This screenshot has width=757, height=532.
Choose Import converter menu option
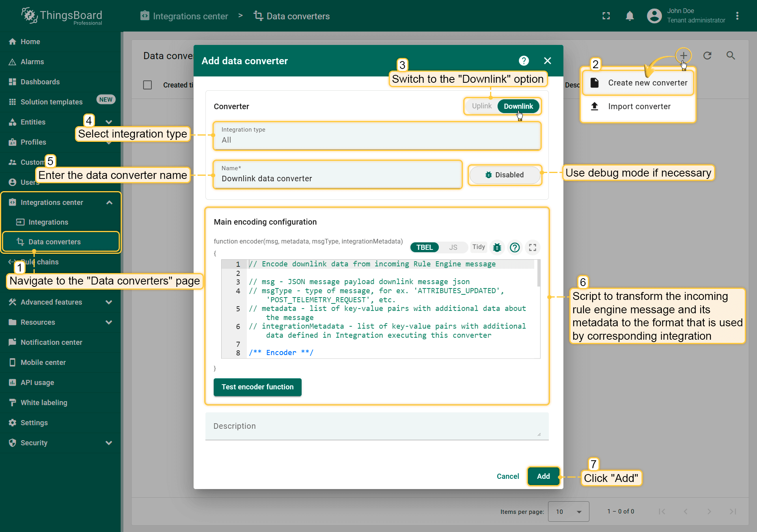click(x=639, y=106)
